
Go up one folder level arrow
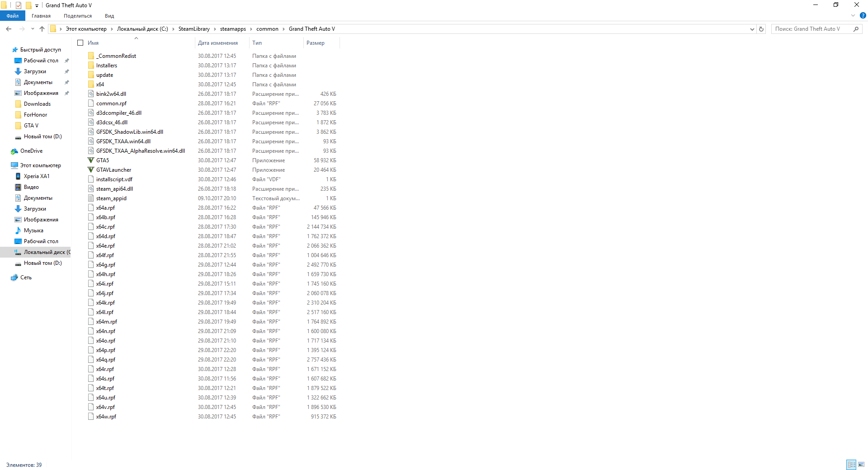(42, 29)
